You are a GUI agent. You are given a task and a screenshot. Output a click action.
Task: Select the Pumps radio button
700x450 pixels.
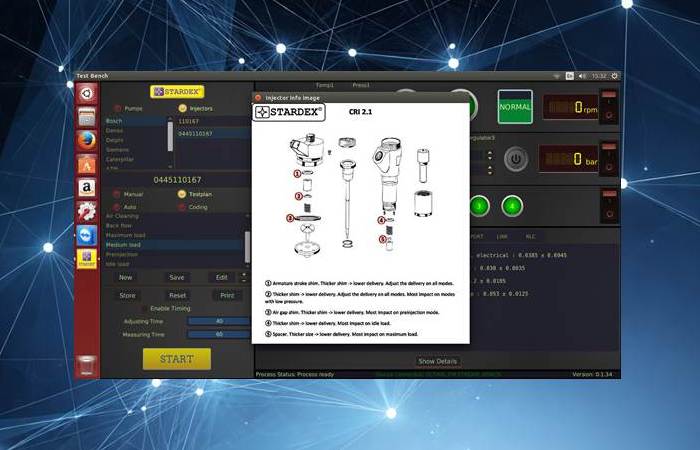[118, 108]
